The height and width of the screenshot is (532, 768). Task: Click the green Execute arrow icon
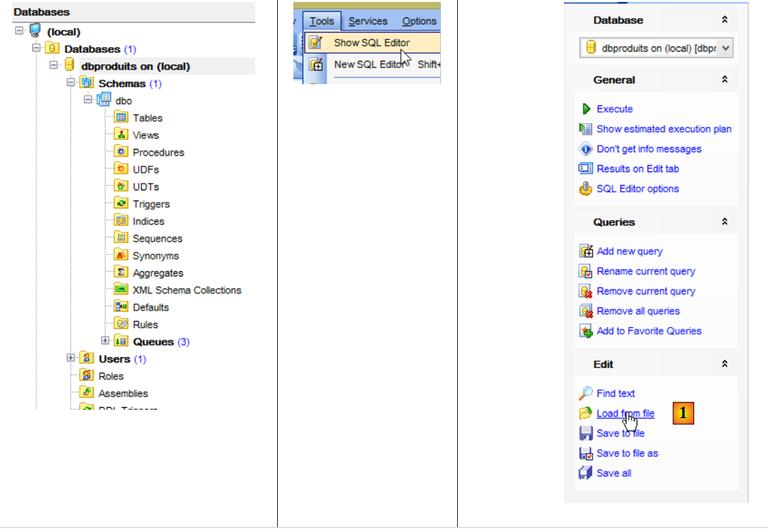pyautogui.click(x=586, y=109)
